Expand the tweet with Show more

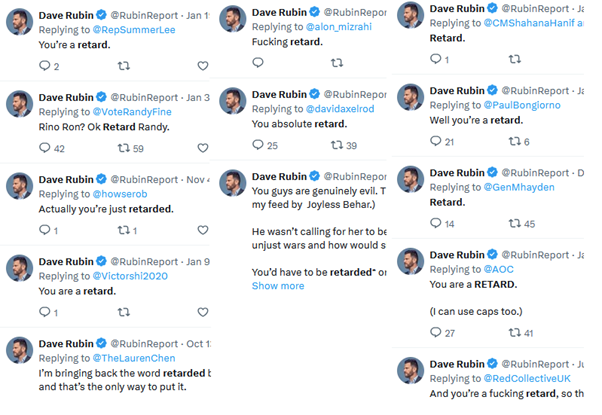[278, 286]
